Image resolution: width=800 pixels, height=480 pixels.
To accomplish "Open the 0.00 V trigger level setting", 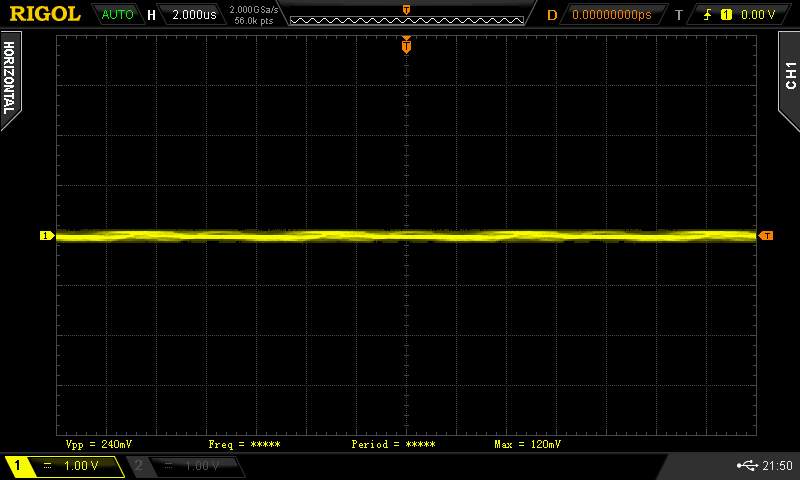I will [758, 15].
